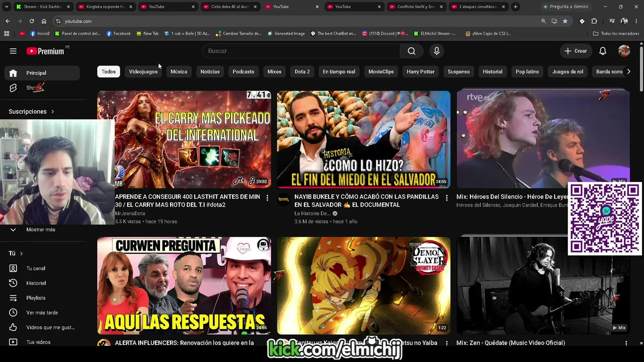This screenshot has height=362, width=644.
Task: Expand the Tú section chevron
Action: (21, 253)
